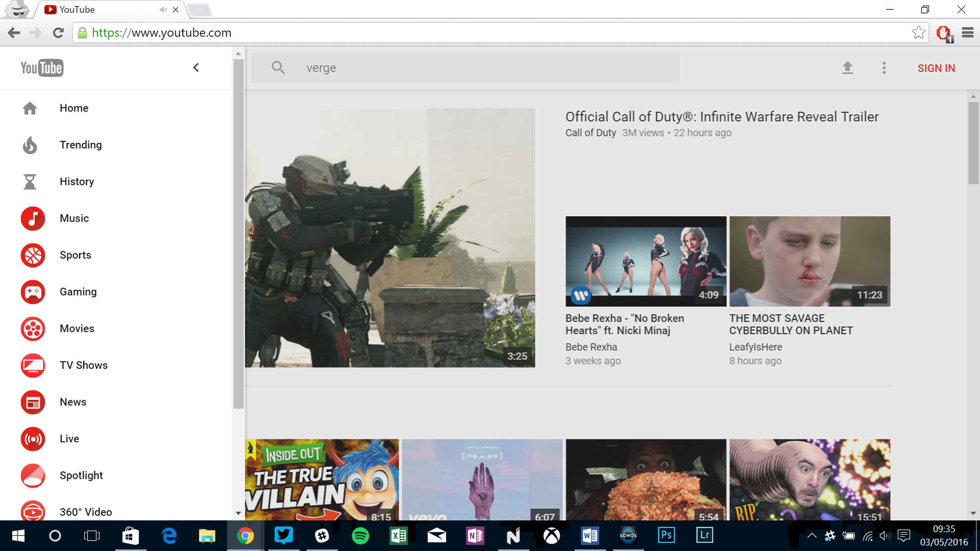Open a new browser tab
This screenshot has width=980, height=551.
(200, 10)
